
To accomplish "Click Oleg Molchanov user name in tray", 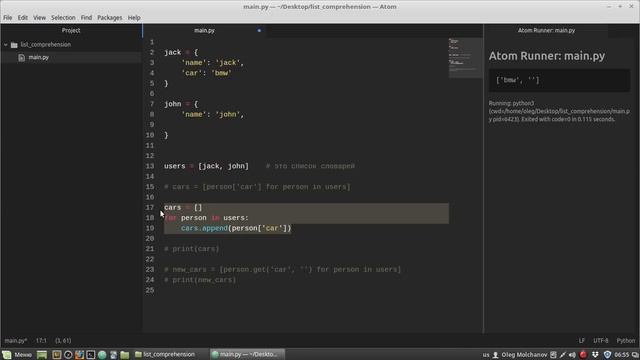I will (524, 355).
